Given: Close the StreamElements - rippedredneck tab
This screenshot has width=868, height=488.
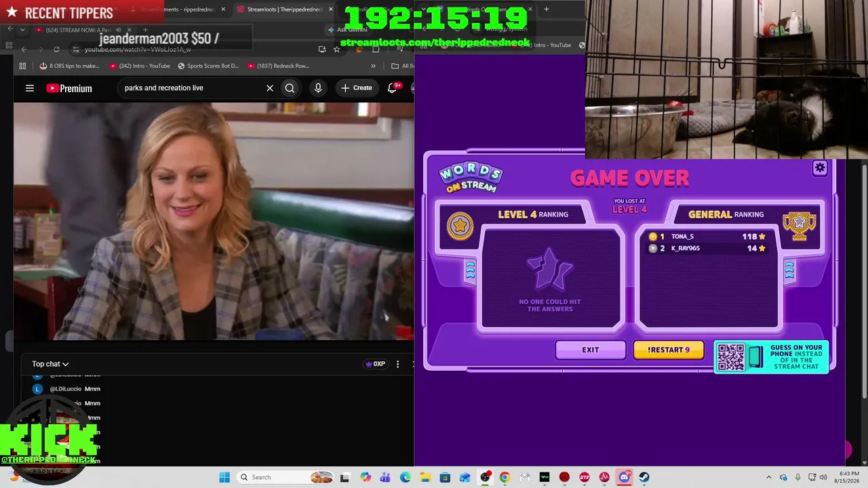Looking at the screenshot, I should 222,9.
